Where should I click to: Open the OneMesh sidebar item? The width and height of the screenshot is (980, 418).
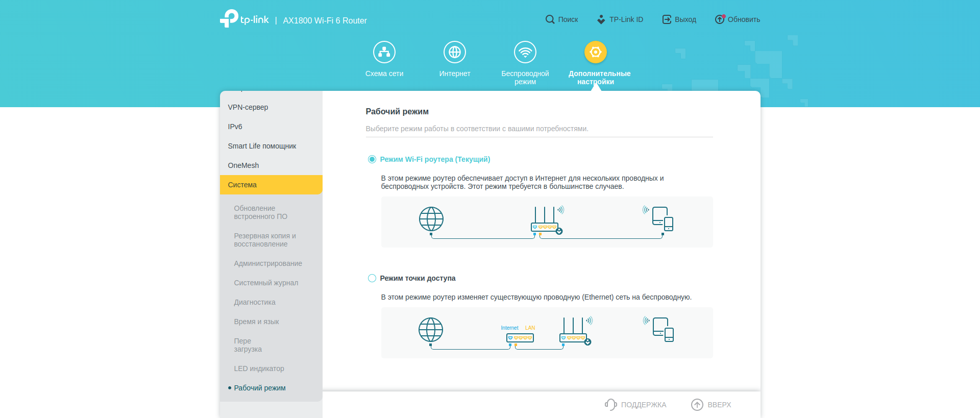[x=243, y=165]
